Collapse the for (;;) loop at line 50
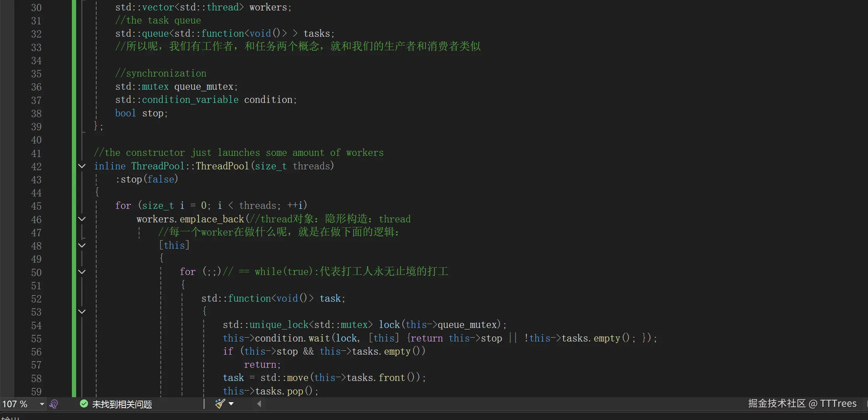868x420 pixels. [x=82, y=272]
